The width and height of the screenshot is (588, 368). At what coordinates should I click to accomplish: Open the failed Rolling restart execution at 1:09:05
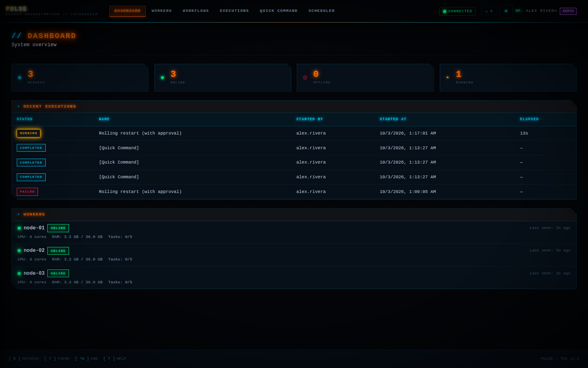[294, 192]
